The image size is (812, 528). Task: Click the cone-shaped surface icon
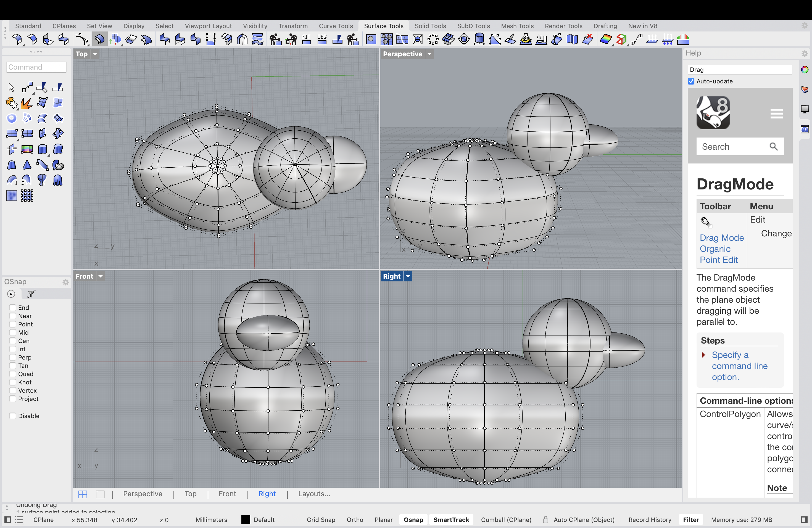(27, 165)
